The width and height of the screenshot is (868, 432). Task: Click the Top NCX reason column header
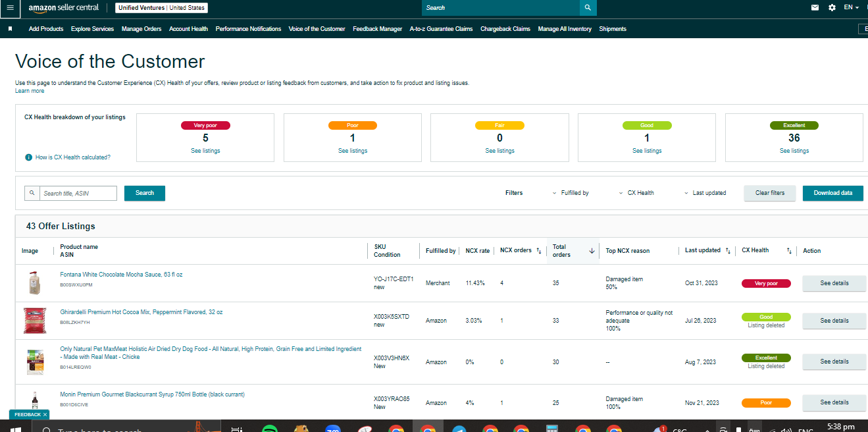click(x=628, y=251)
